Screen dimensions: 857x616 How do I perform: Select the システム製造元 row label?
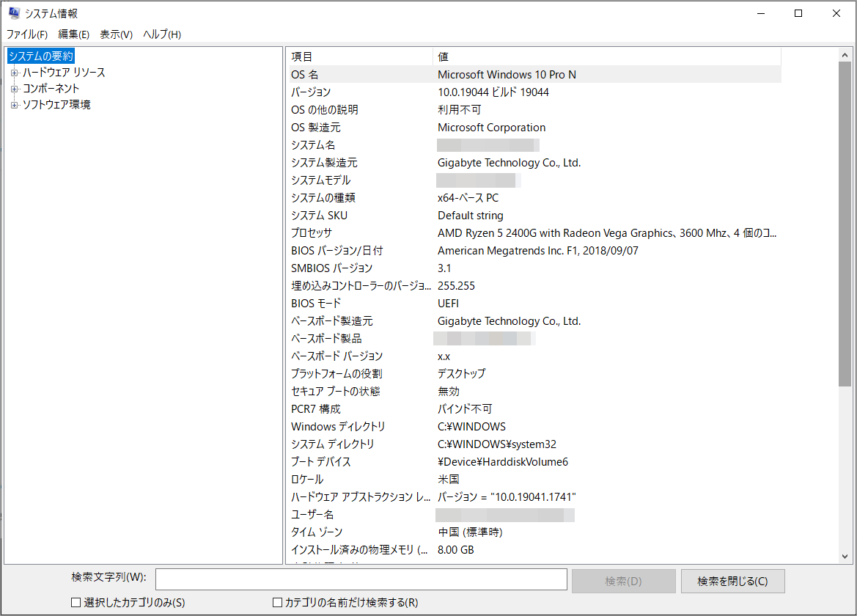pos(324,162)
